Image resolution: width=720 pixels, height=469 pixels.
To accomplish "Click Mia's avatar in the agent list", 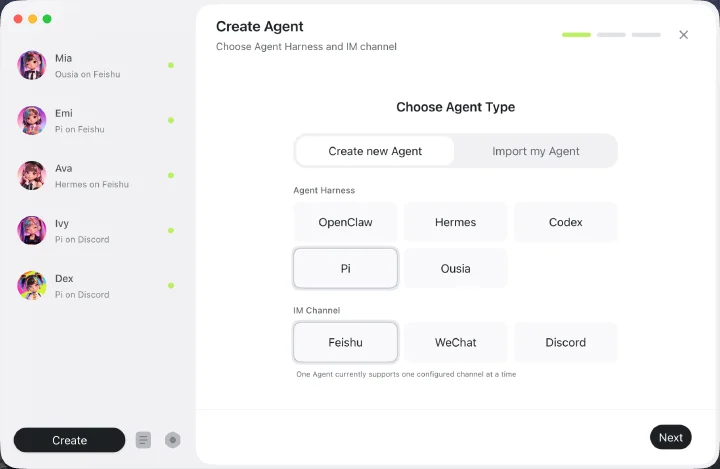I will tap(32, 65).
